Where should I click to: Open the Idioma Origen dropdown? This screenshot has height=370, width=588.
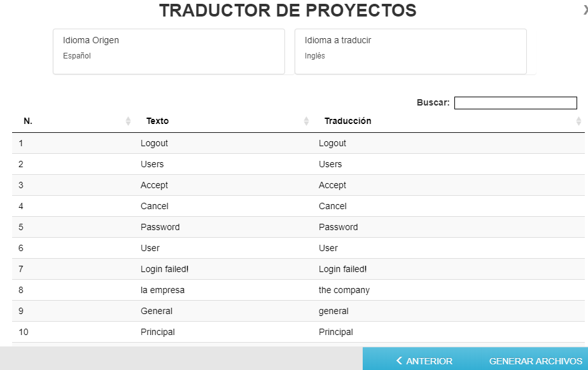(x=169, y=51)
